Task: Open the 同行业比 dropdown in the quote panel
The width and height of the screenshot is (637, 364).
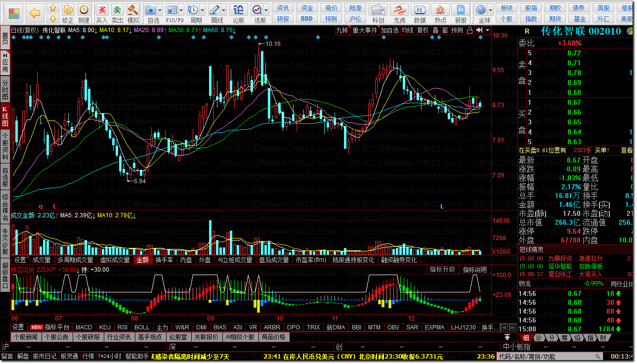Action: (621, 283)
